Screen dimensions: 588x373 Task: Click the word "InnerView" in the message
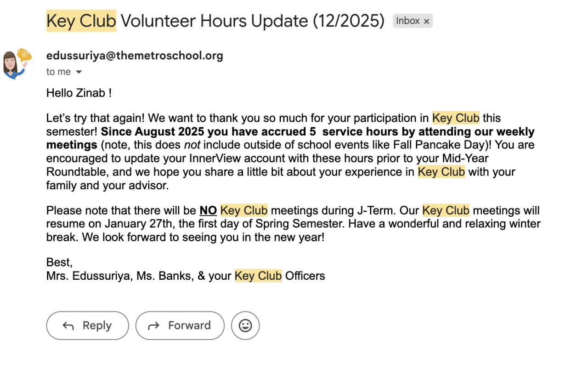(213, 158)
